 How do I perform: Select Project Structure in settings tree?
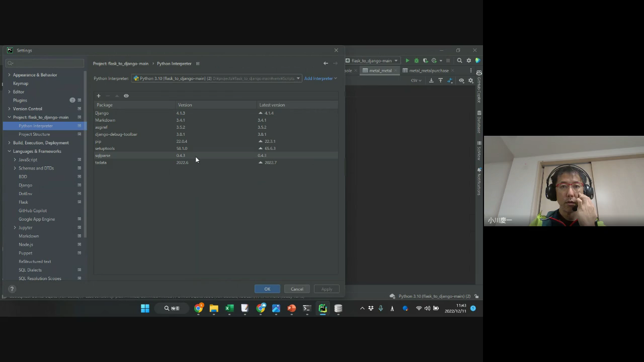[34, 134]
